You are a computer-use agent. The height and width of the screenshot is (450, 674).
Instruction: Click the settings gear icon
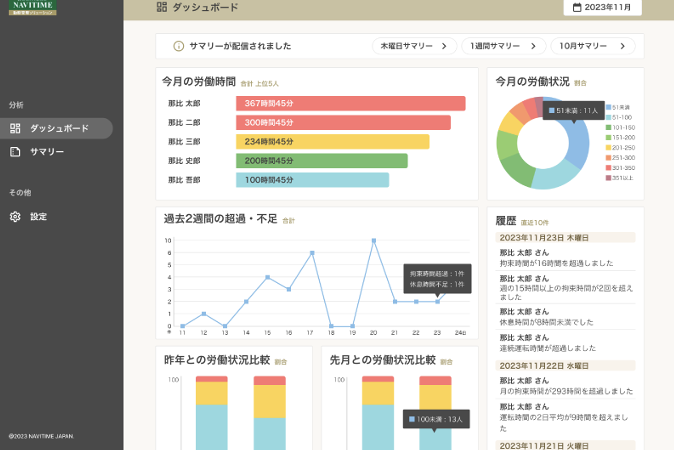point(15,216)
